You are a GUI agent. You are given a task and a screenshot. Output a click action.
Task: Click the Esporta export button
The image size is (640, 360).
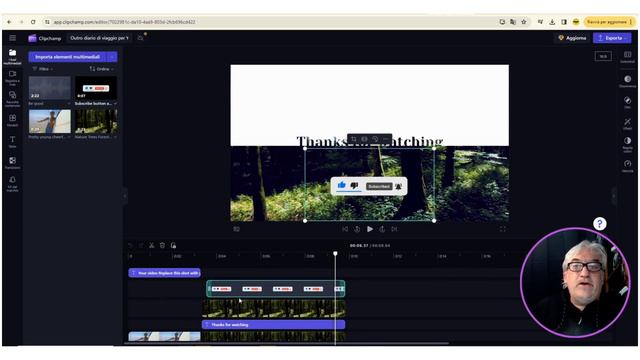click(612, 38)
